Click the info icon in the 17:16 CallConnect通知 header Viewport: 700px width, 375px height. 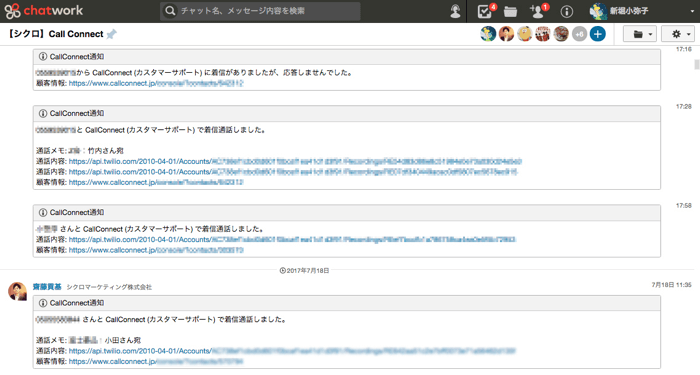click(43, 57)
